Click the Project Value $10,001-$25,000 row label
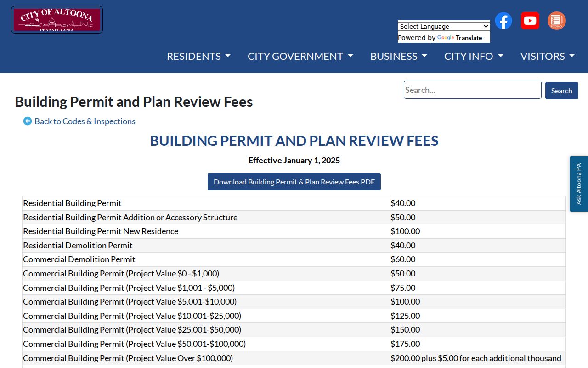The height and width of the screenshot is (368, 588). click(x=132, y=316)
